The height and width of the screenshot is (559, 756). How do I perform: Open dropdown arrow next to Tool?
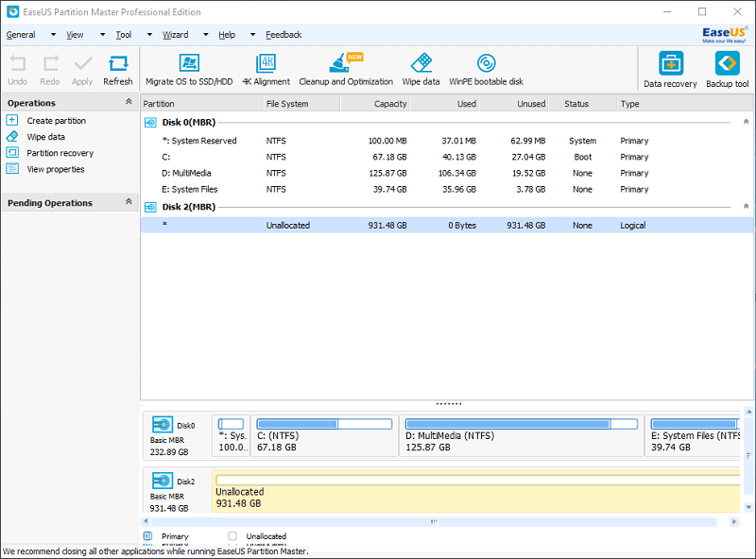(x=149, y=35)
